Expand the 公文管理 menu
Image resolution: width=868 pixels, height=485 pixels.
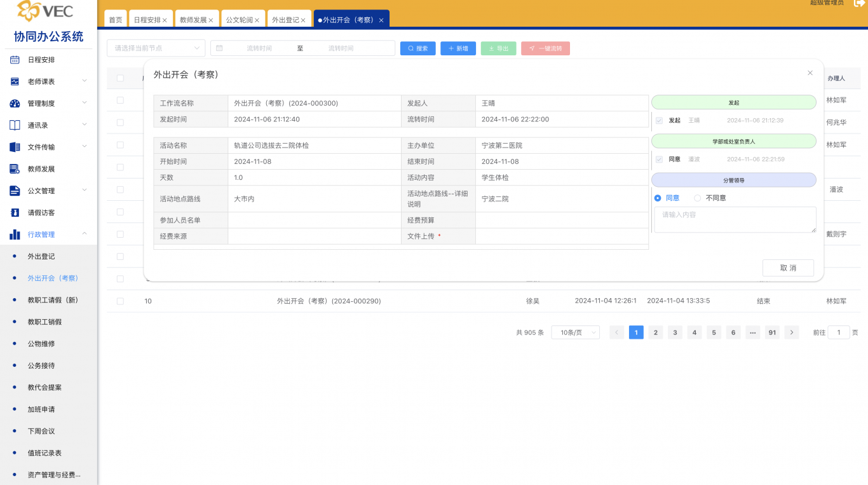(x=85, y=191)
